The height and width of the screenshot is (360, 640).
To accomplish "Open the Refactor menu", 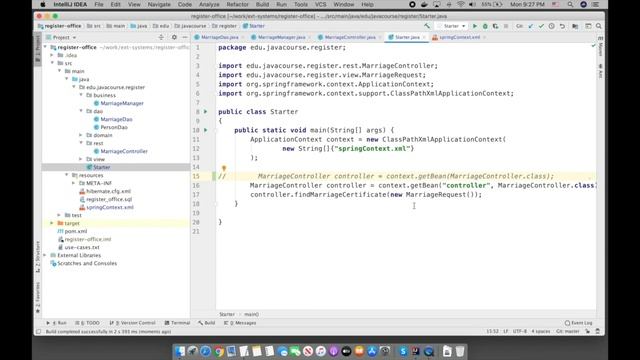I will click(238, 4).
